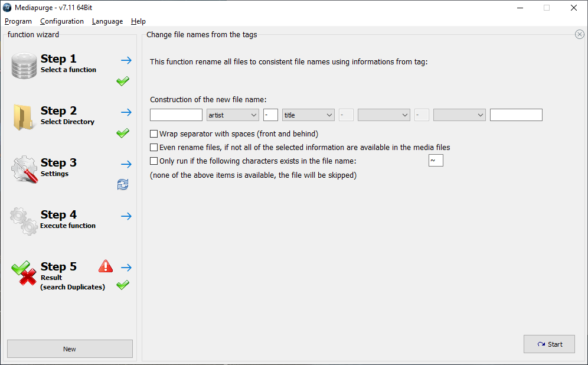
Task: Toggle Even rename files checkbox
Action: pos(153,148)
